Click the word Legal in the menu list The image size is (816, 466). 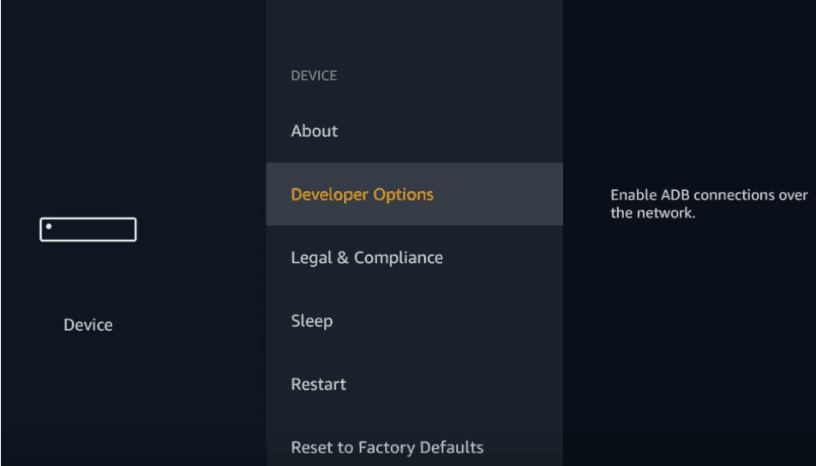click(311, 258)
